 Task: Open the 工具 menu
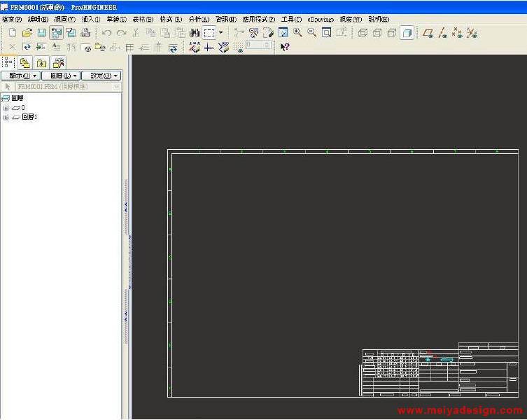pos(291,20)
